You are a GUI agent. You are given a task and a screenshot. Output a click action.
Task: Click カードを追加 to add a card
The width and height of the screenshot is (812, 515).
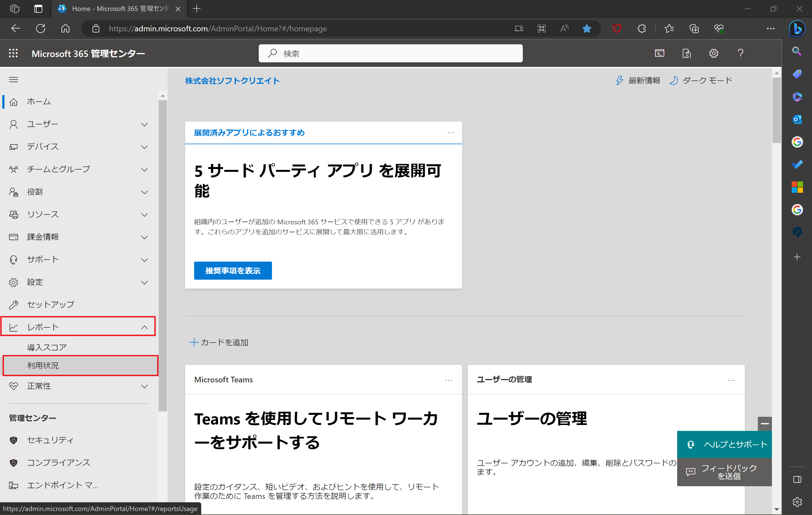(219, 342)
